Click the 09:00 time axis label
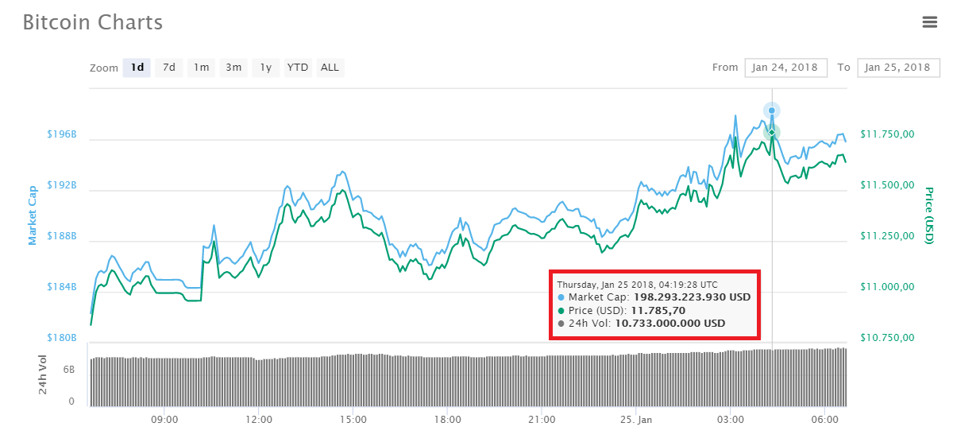Viewport: 980px width, 446px height. (164, 419)
